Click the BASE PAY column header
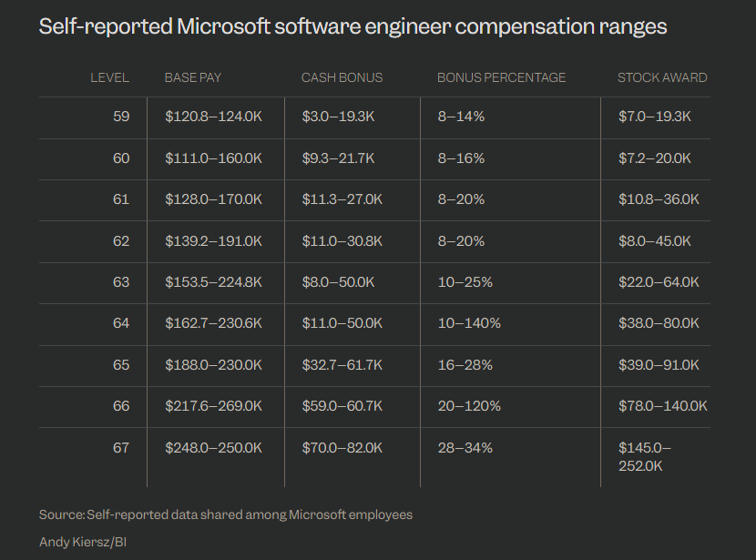This screenshot has height=560, width=756. (192, 77)
